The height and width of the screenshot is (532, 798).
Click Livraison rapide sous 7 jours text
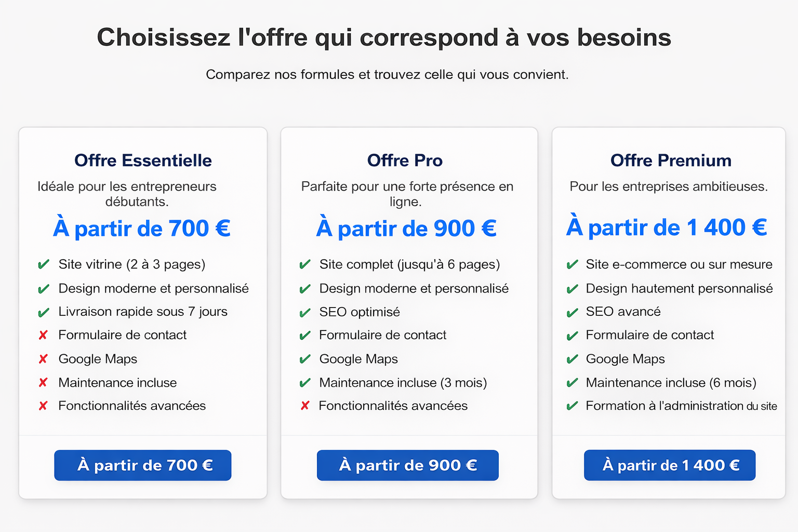[143, 312]
